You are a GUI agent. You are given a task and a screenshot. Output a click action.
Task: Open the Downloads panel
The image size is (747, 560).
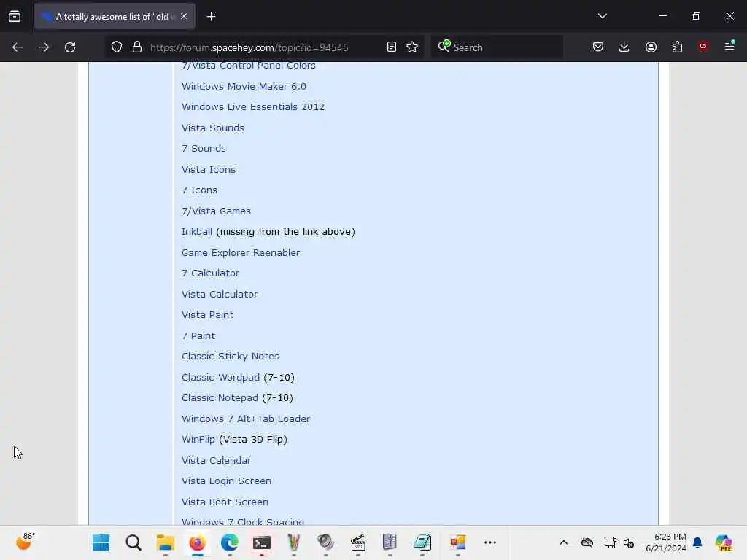[x=624, y=47]
